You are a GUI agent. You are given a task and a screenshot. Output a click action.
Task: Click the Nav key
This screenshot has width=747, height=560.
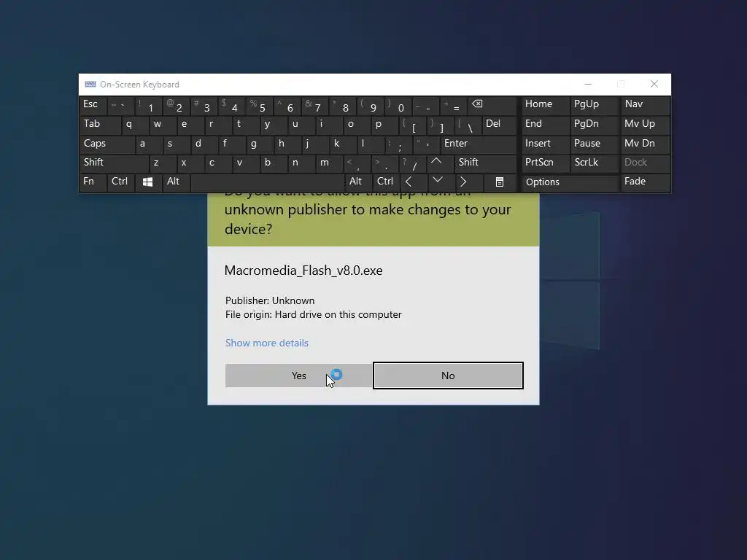(646, 106)
